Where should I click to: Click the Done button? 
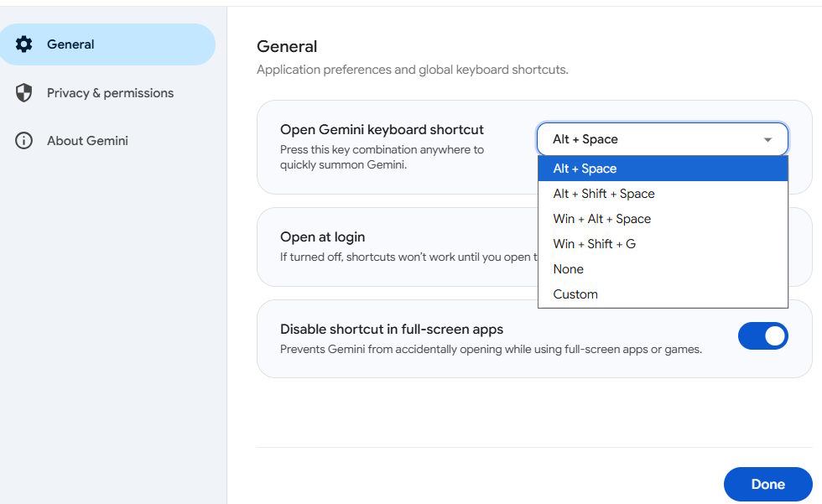coord(767,484)
